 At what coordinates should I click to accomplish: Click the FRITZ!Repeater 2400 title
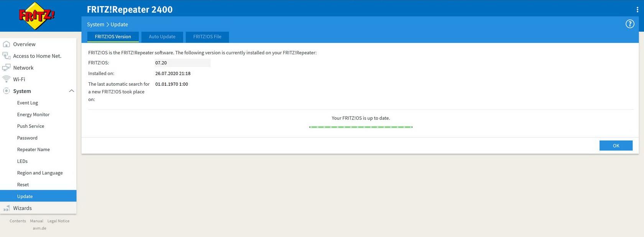point(130,10)
